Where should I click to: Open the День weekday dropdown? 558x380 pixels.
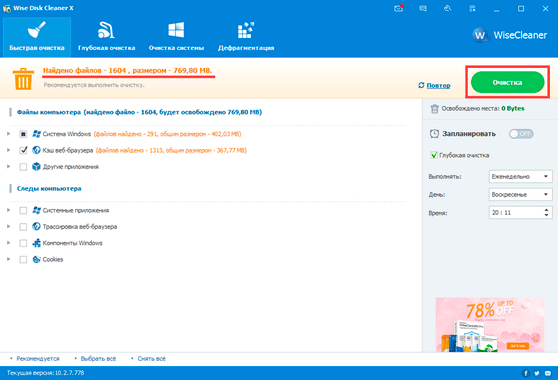coord(521,195)
